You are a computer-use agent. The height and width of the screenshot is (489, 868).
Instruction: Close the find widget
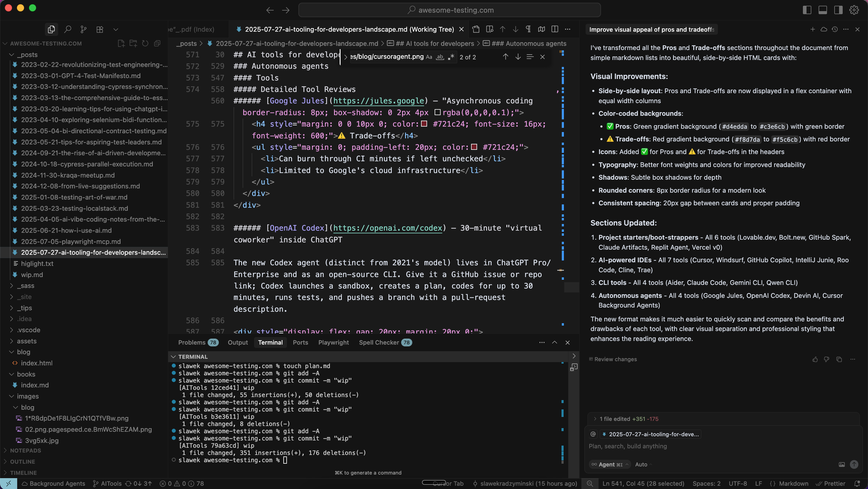coord(542,57)
